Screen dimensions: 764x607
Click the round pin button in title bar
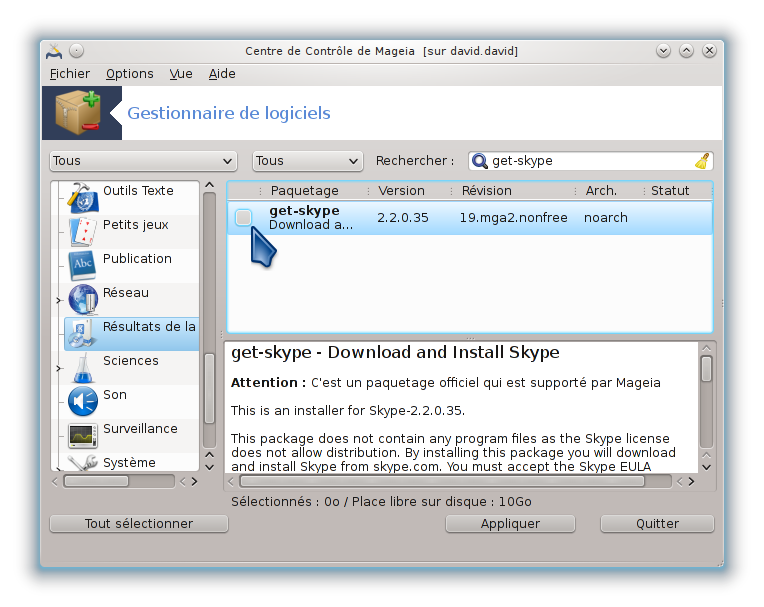[76, 51]
